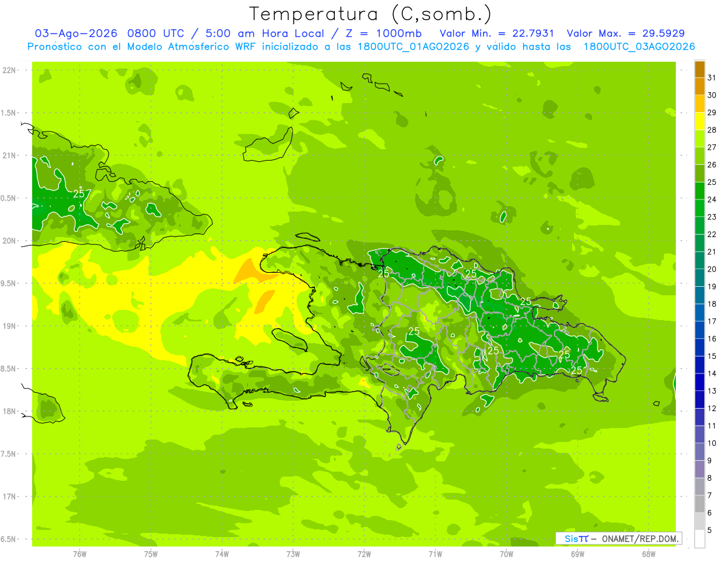Click the '18N' latitude axis label
This screenshot has height=562, width=728.
(9, 412)
